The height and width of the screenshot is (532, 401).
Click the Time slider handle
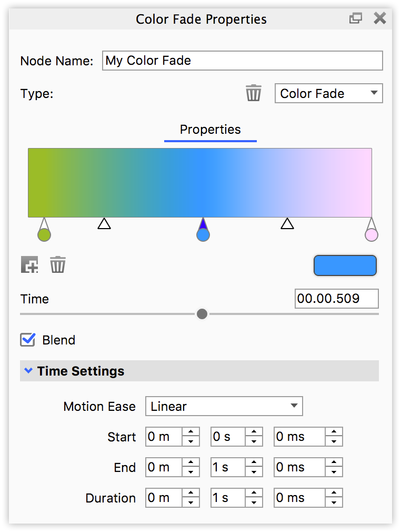tap(202, 314)
